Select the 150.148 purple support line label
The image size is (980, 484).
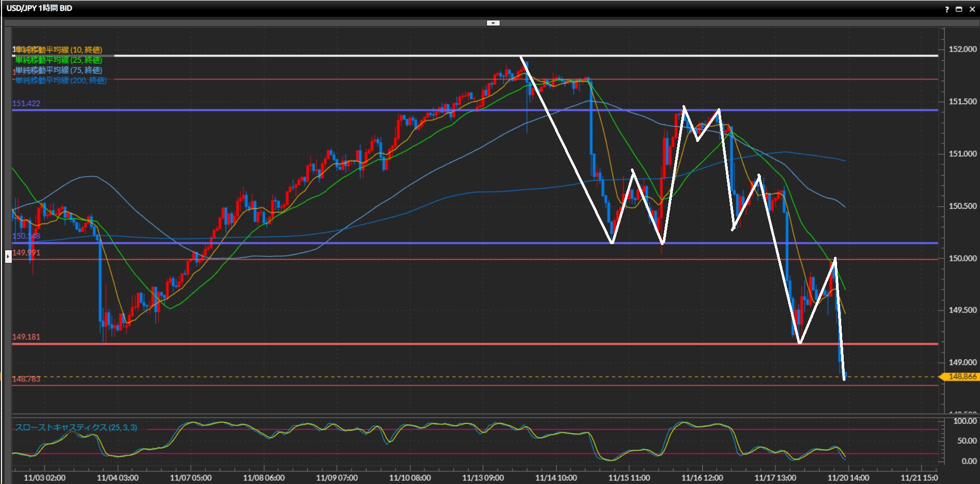[x=26, y=236]
